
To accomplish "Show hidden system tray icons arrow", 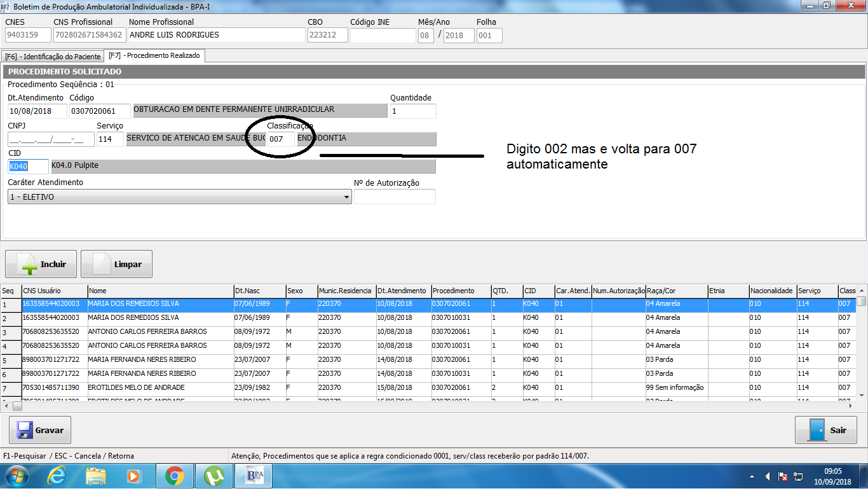I will tap(753, 476).
